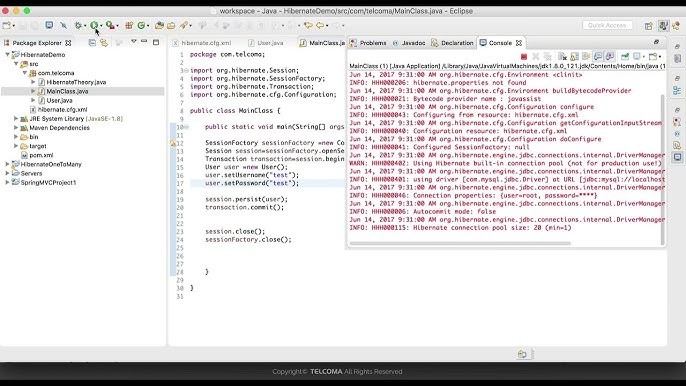The width and height of the screenshot is (686, 386).
Task: Click Collapse All in Package Explorer
Action: [x=92, y=43]
